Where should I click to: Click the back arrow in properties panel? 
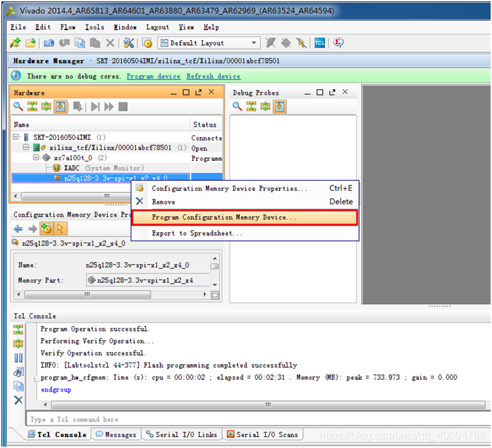[18, 229]
